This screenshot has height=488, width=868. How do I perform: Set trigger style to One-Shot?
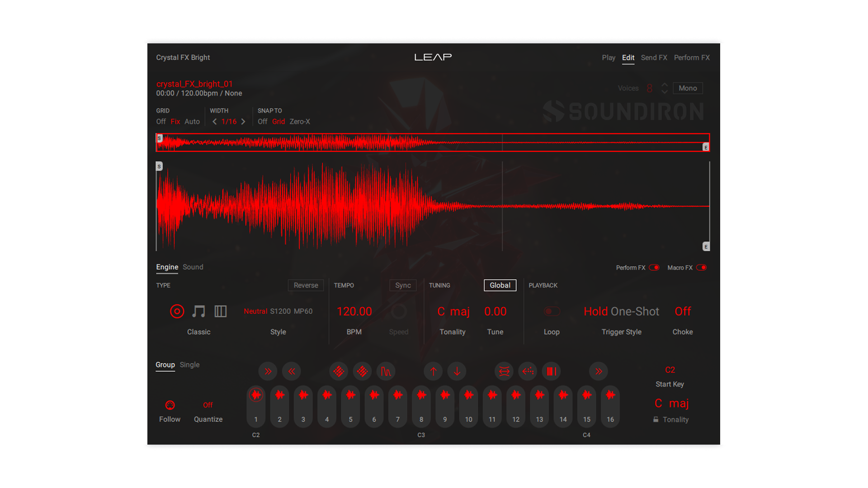click(x=635, y=311)
